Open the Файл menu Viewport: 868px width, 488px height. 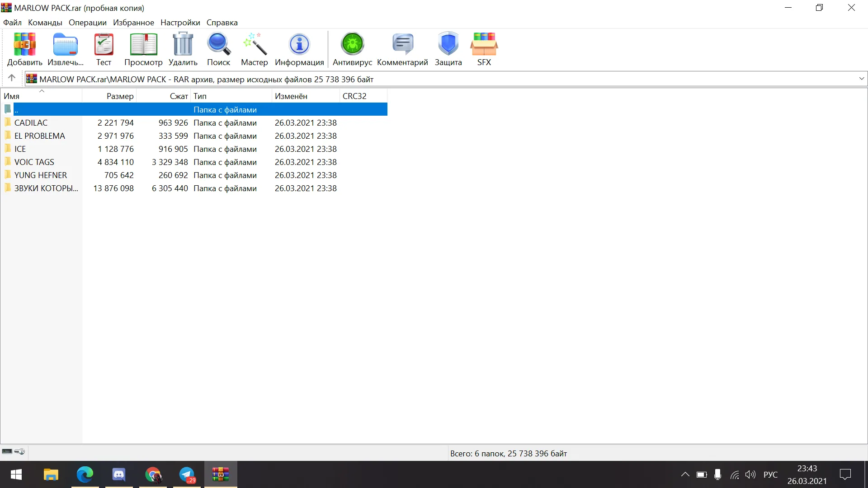(x=12, y=23)
